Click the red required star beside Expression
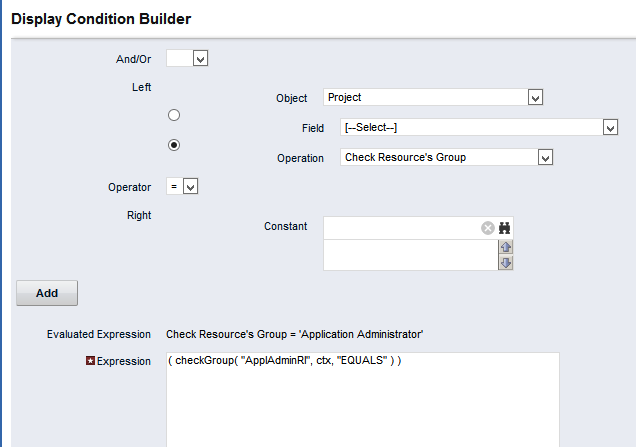The image size is (636, 447). click(x=90, y=361)
